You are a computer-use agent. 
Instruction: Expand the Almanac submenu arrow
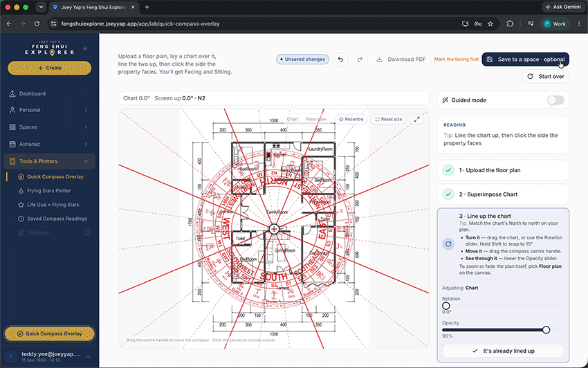coord(86,144)
